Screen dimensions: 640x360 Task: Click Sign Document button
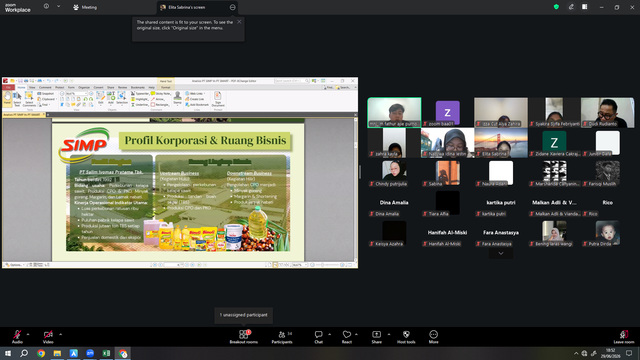coord(218,99)
